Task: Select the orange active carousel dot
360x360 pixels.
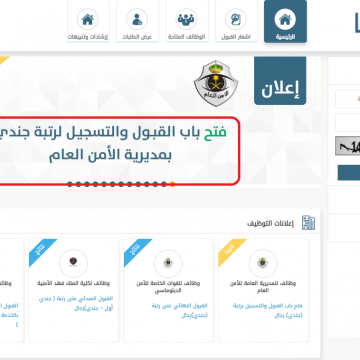Action: (x=172, y=184)
